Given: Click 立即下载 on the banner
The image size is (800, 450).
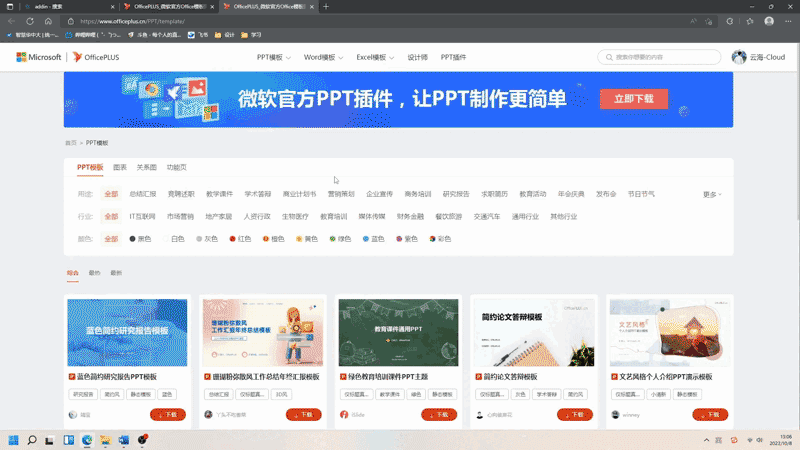Looking at the screenshot, I should pyautogui.click(x=634, y=99).
